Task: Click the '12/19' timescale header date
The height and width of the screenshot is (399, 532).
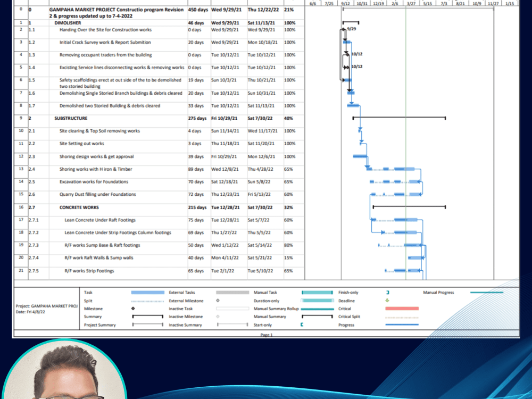Action: [378, 3]
